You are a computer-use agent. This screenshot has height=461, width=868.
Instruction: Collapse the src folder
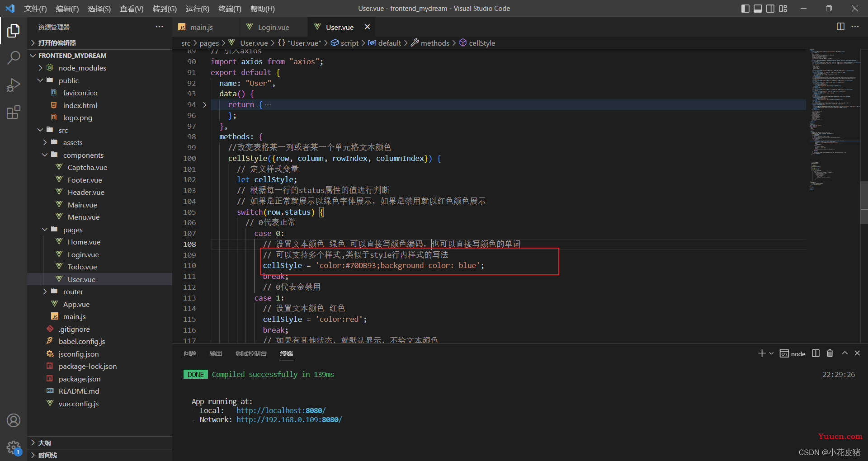pos(99,130)
